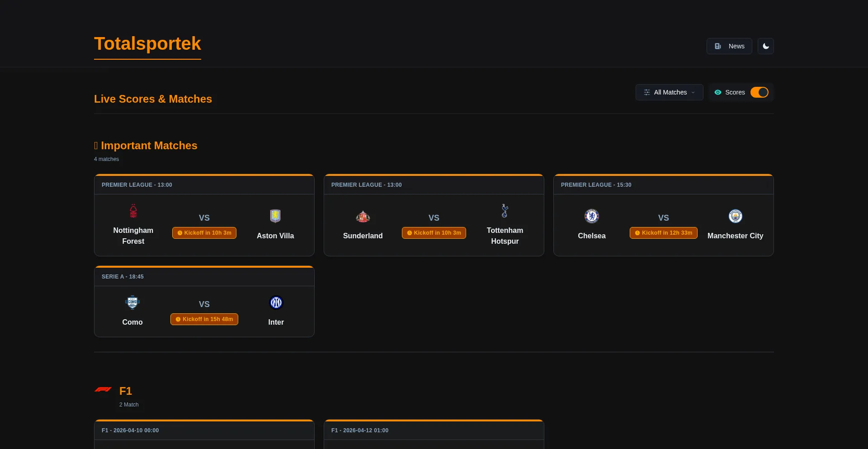Click the Aston Villa club crest
868x449 pixels.
click(x=275, y=216)
